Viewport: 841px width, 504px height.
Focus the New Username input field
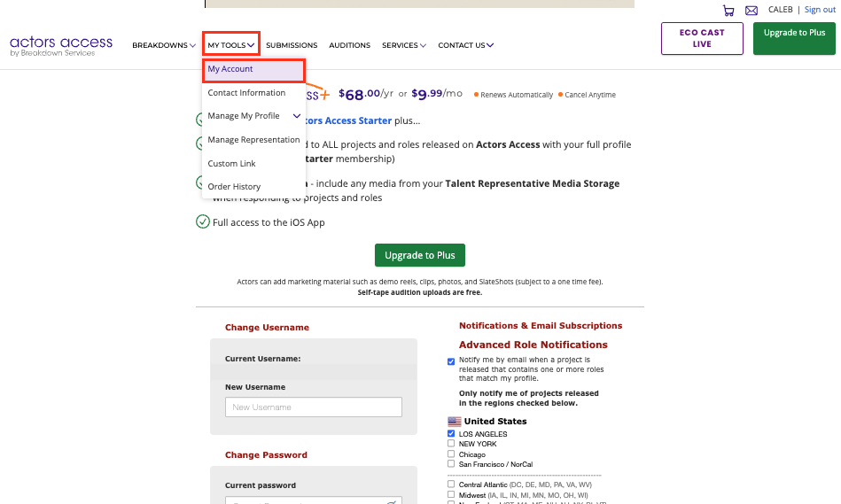(314, 407)
